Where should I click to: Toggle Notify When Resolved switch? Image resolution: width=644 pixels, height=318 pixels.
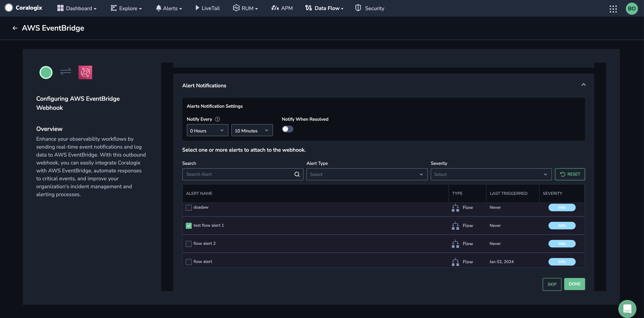(287, 129)
